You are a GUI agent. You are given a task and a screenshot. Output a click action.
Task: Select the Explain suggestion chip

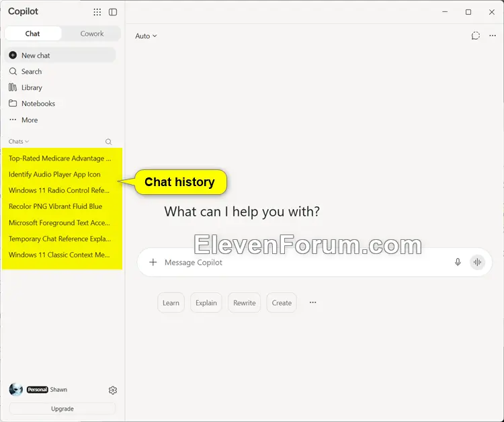(x=206, y=303)
